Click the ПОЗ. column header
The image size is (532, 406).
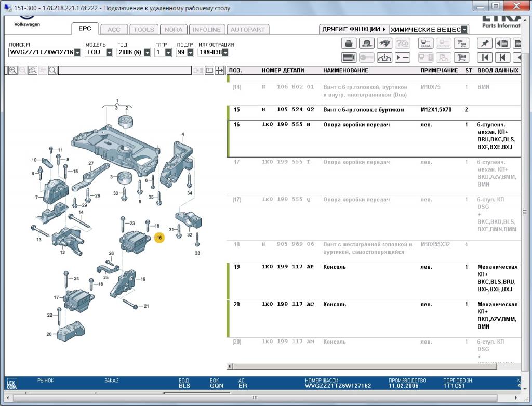235,70
